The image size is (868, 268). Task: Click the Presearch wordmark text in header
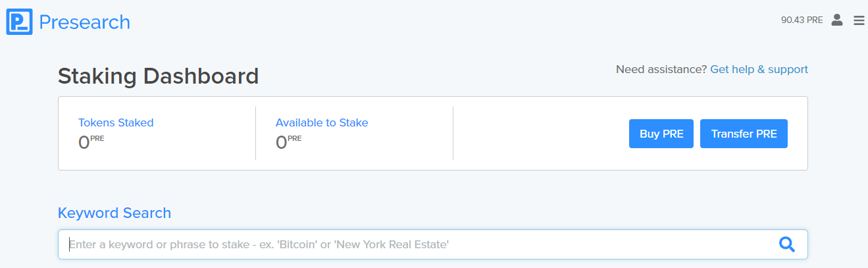84,22
